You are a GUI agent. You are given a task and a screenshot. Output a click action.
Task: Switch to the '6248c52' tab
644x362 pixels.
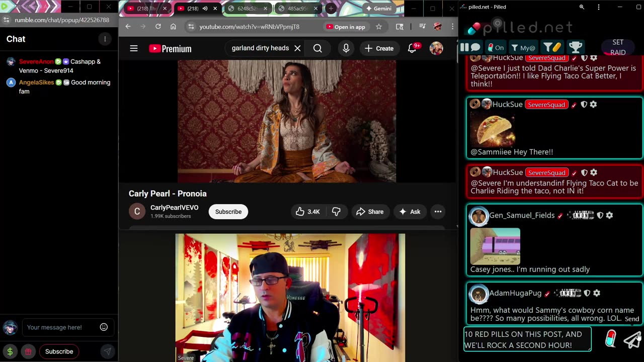tap(247, 9)
